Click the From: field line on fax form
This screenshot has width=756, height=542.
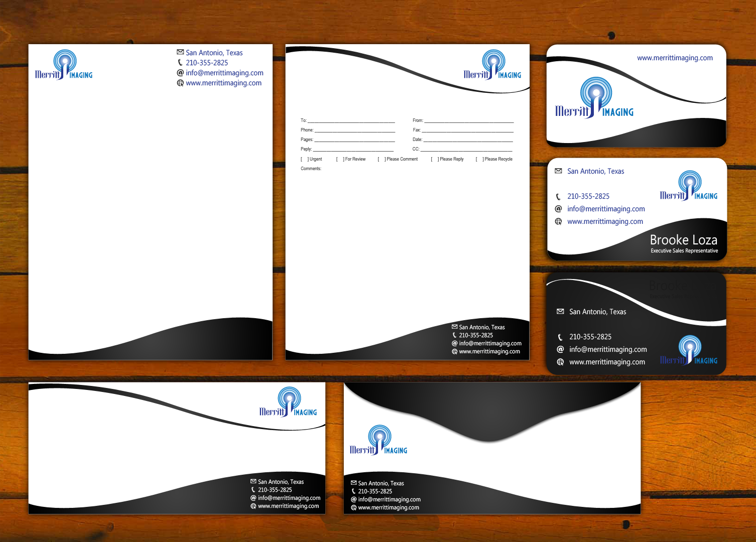(468, 121)
